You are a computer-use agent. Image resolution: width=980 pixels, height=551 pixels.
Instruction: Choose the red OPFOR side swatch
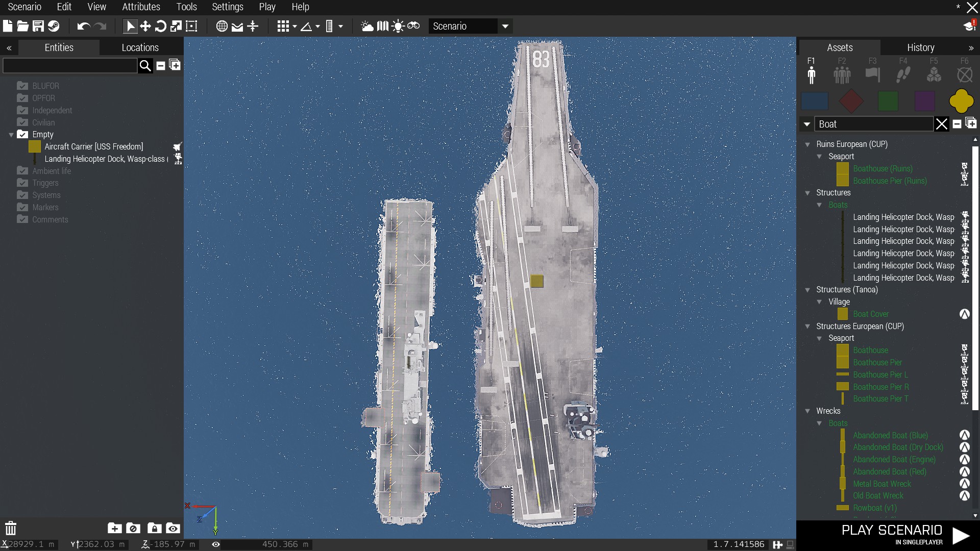pyautogui.click(x=851, y=101)
